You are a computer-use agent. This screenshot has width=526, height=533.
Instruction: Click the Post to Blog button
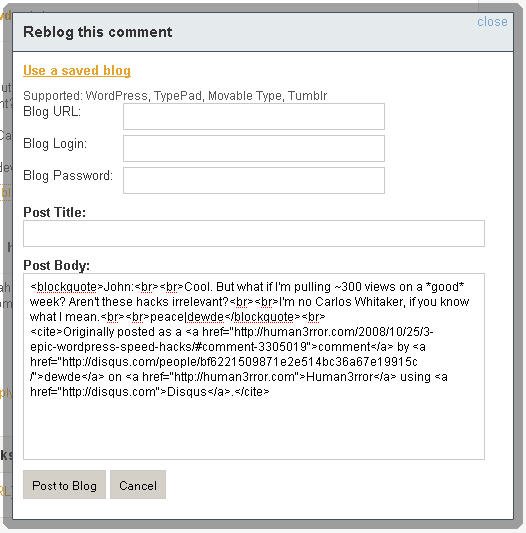64,485
